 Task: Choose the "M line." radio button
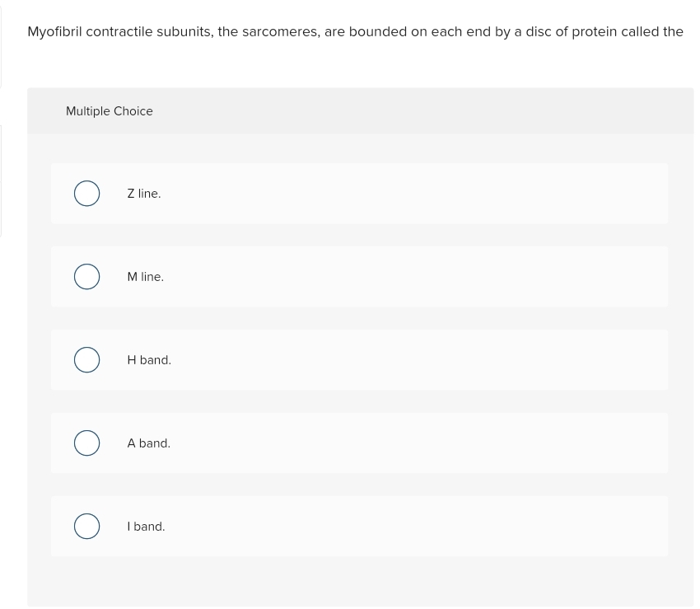[x=86, y=277]
